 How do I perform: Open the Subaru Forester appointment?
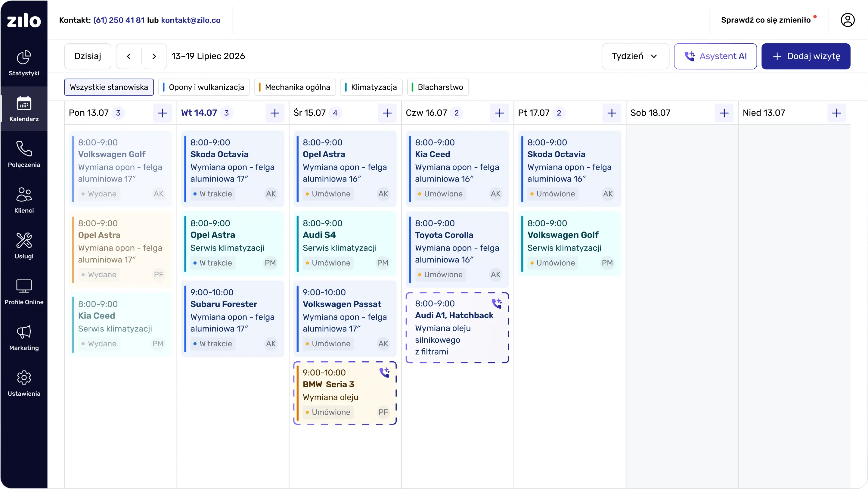pos(232,319)
